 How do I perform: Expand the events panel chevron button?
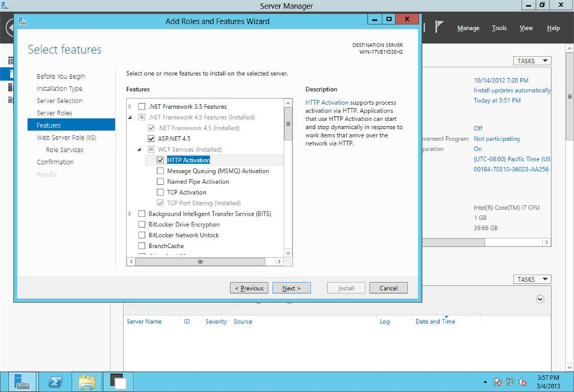[540, 299]
